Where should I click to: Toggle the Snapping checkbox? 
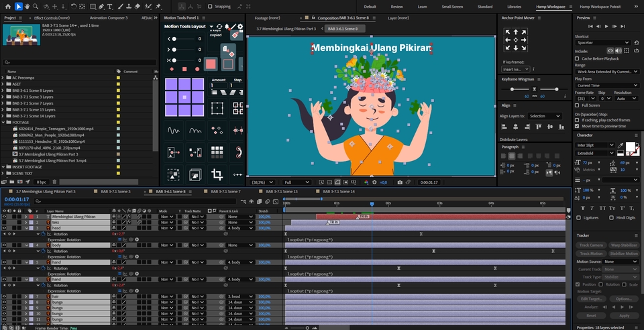pyautogui.click(x=210, y=6)
